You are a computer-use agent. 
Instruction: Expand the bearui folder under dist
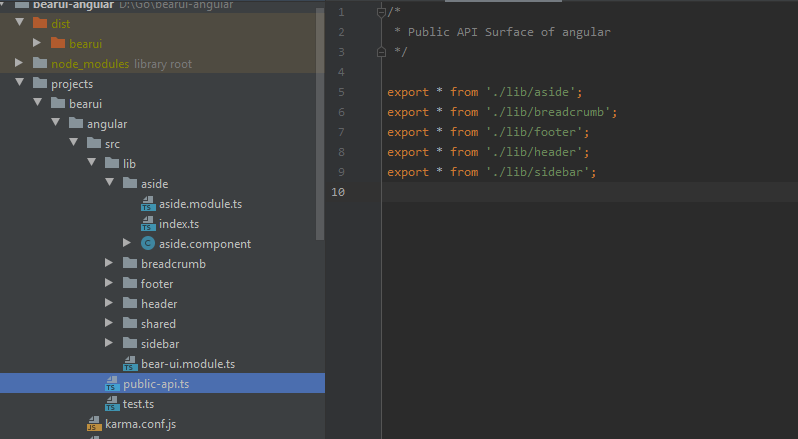point(37,43)
